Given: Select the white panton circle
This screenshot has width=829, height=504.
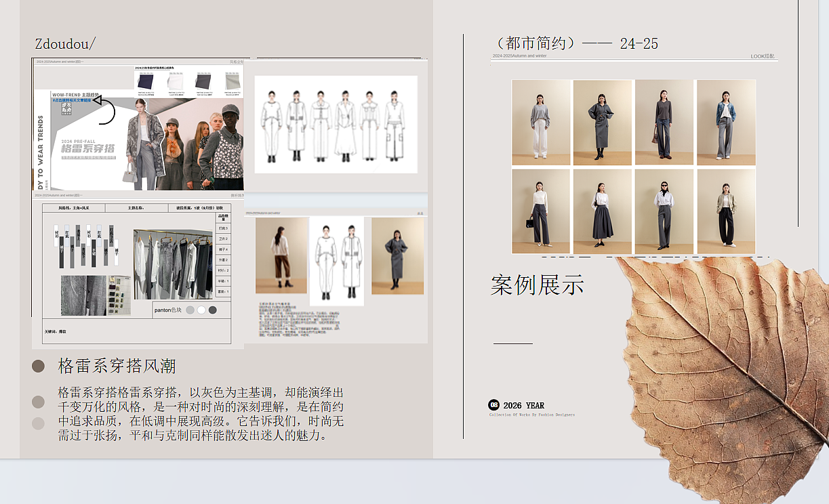Looking at the screenshot, I should click(x=201, y=310).
